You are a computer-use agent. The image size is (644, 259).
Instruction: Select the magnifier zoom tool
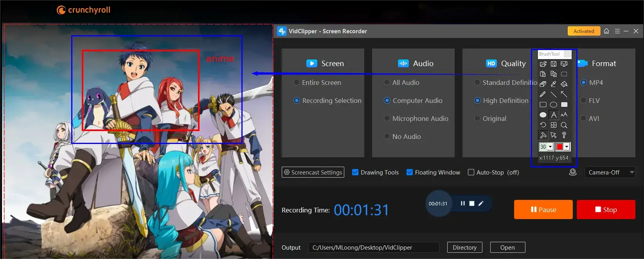[564, 125]
